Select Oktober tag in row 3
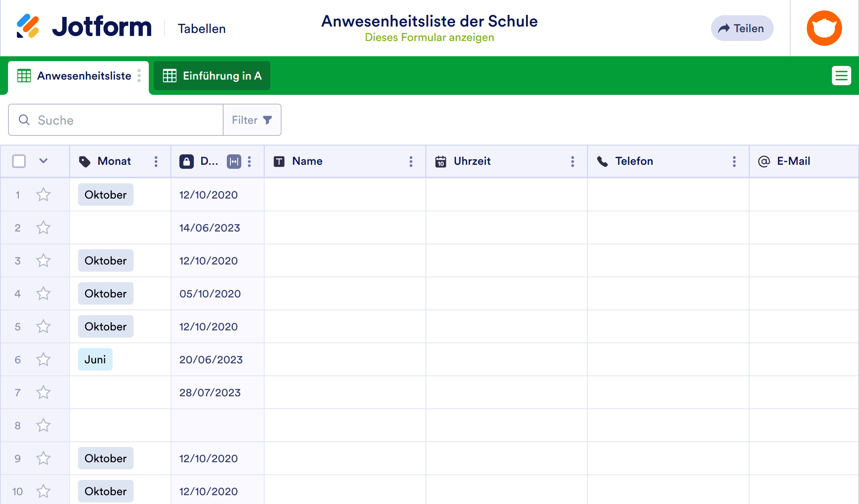The image size is (859, 504). (106, 260)
